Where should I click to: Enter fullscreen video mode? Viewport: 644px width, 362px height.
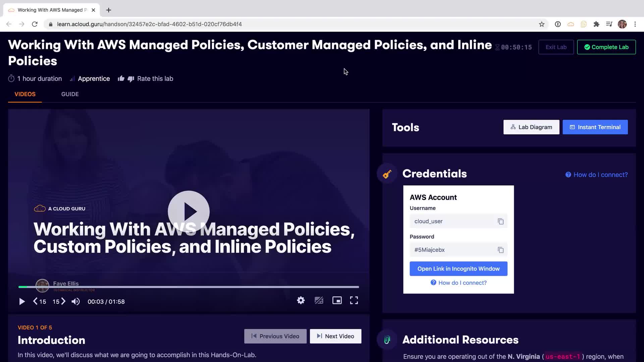pyautogui.click(x=354, y=300)
